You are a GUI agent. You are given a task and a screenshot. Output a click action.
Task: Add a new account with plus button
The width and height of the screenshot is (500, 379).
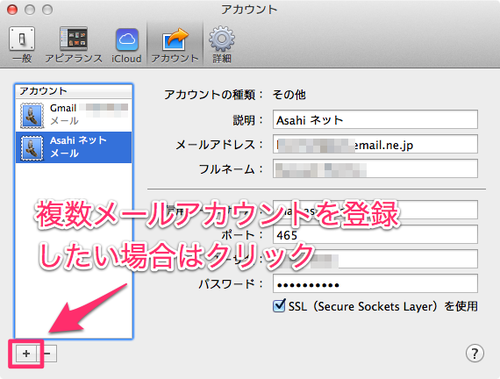point(26,353)
